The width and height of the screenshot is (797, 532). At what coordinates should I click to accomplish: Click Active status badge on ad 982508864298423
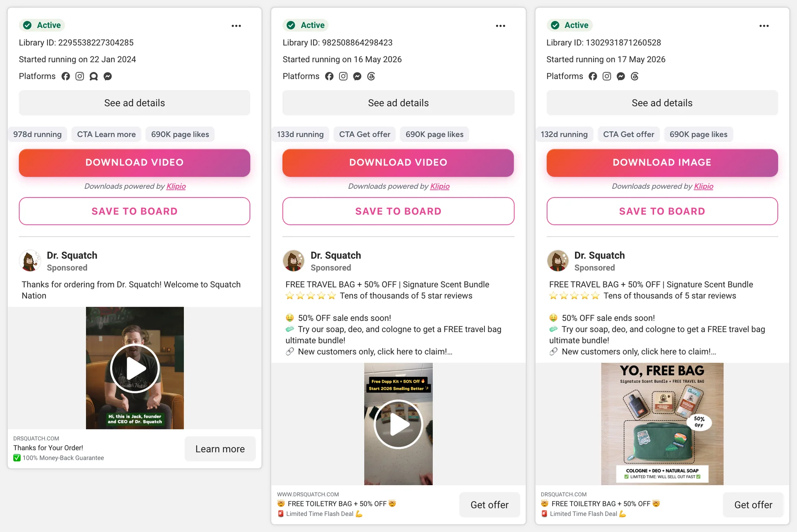(306, 25)
